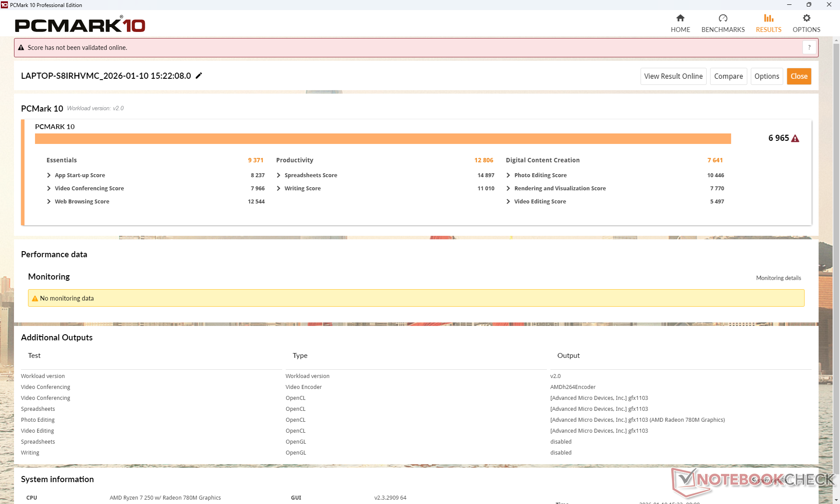This screenshot has height=504, width=840.
Task: Click the orange PCMark 10 score bar
Action: (x=383, y=139)
